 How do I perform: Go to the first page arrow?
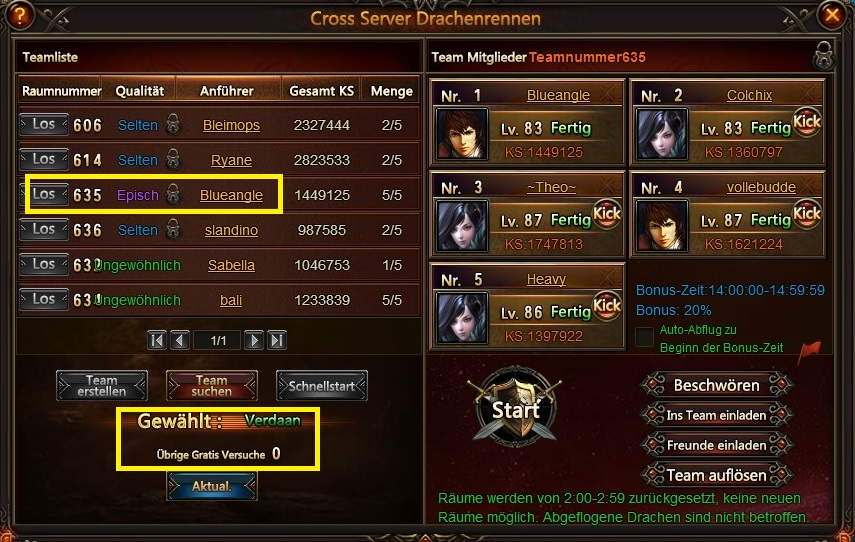tap(157, 340)
